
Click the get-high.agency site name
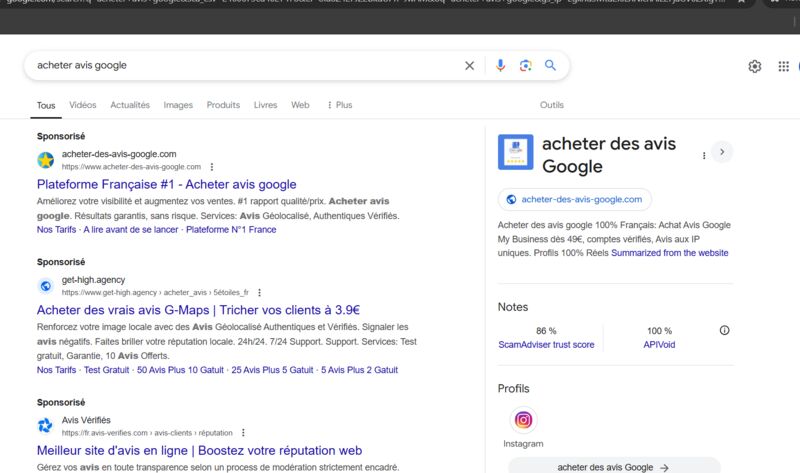[x=93, y=280]
